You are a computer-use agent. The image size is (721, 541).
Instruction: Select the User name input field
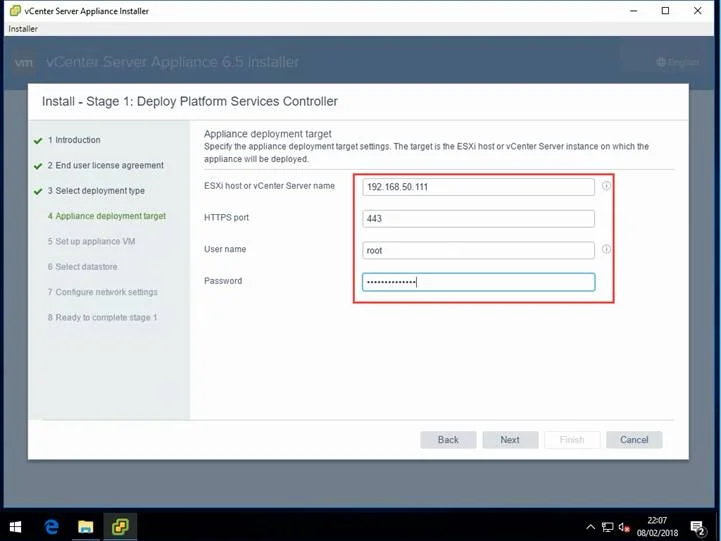pos(478,251)
